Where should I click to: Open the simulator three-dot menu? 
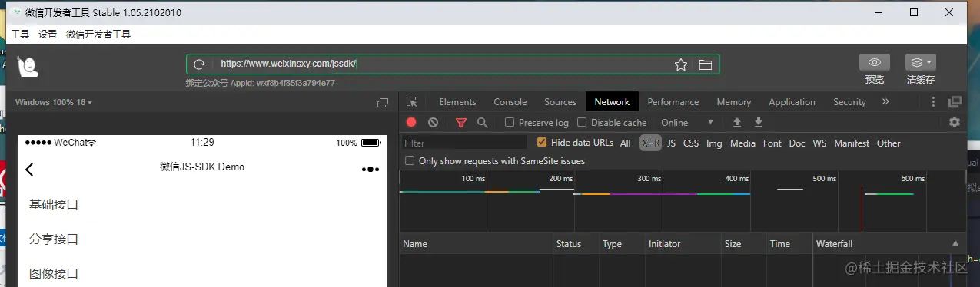tap(370, 170)
